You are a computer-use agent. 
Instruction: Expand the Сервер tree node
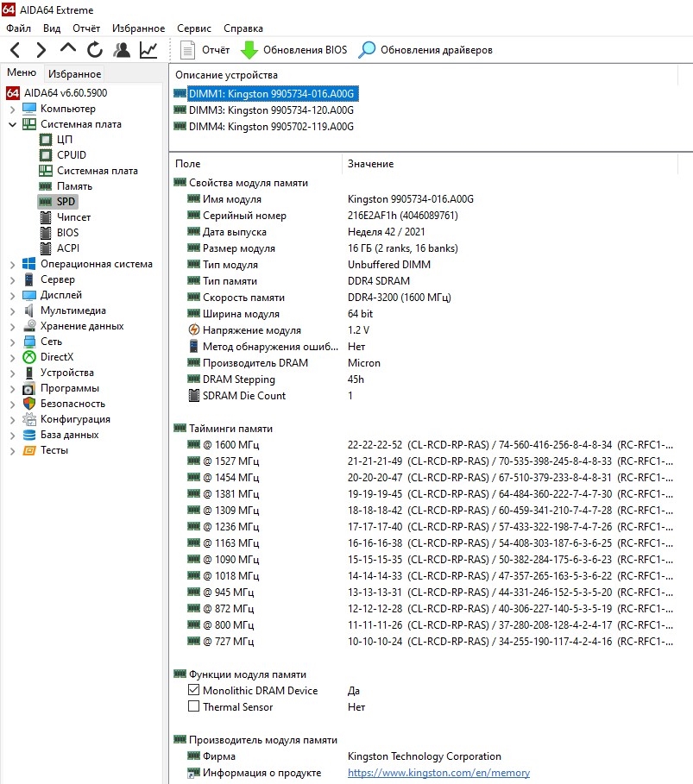point(12,280)
